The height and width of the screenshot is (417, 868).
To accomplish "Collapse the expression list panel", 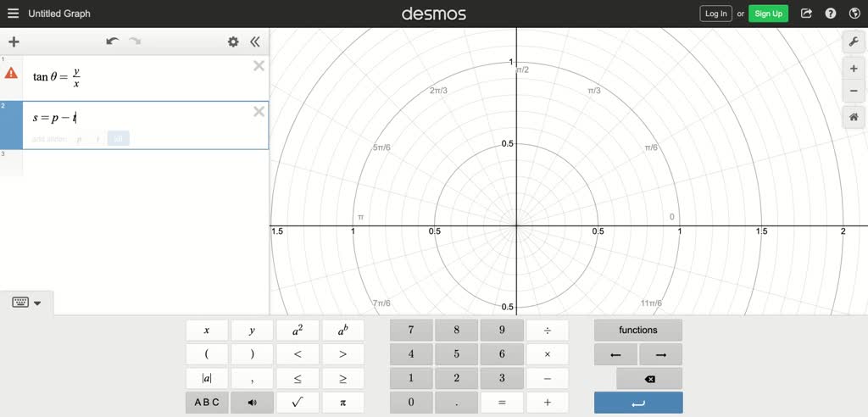I will [x=254, y=42].
